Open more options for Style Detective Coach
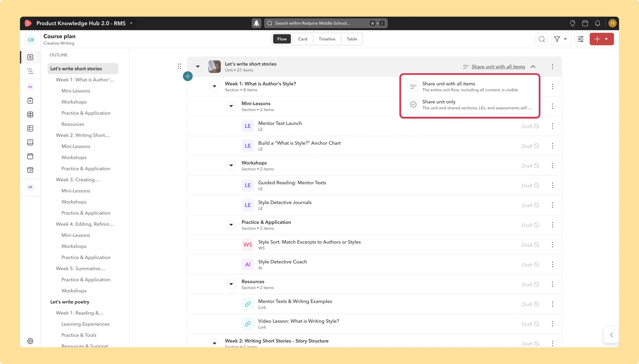This screenshot has height=364, width=639. pyautogui.click(x=552, y=264)
